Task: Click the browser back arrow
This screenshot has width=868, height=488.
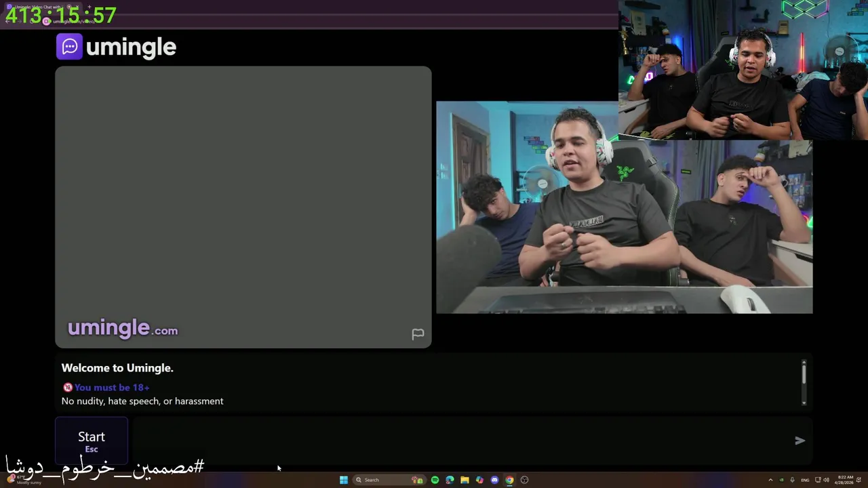Action: click(7, 22)
